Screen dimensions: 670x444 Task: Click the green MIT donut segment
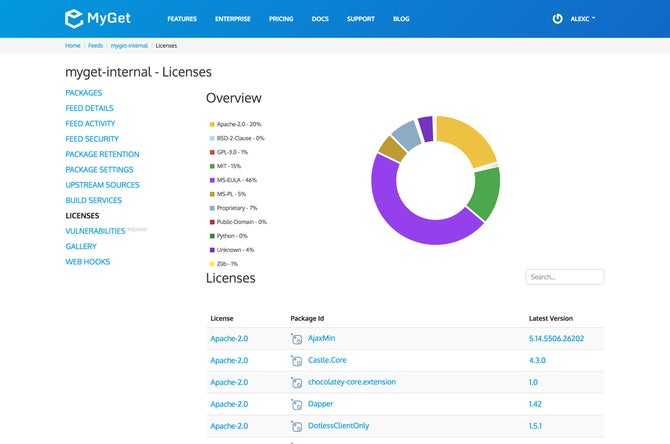[x=485, y=194]
